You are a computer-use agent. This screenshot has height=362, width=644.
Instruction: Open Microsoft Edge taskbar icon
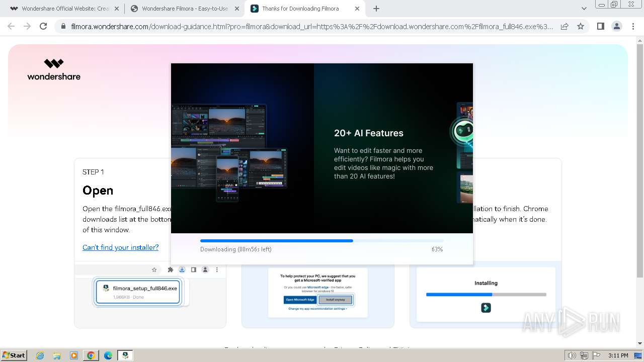[108, 355]
